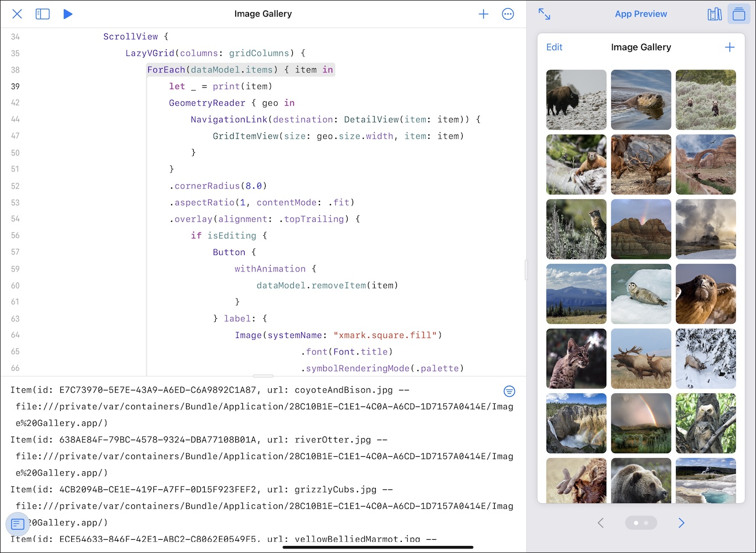Viewport: 756px width, 553px height.
Task: Open the ellipsis more options menu
Action: pyautogui.click(x=508, y=14)
